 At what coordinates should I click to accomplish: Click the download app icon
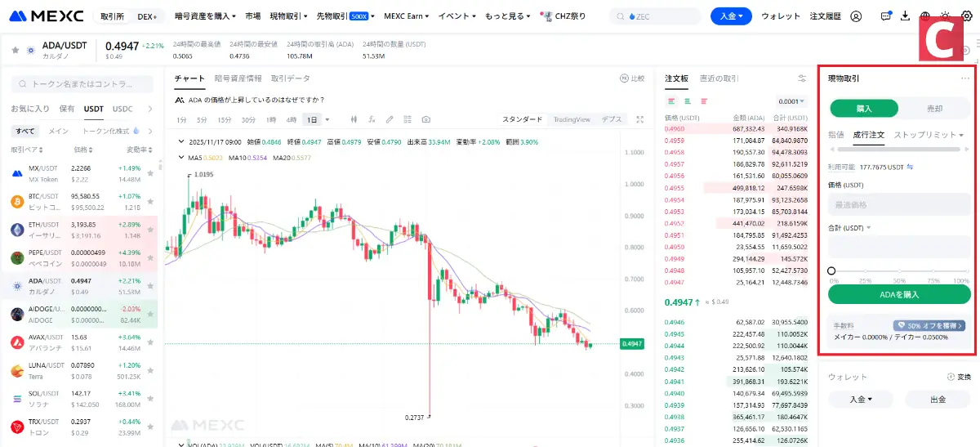[905, 16]
